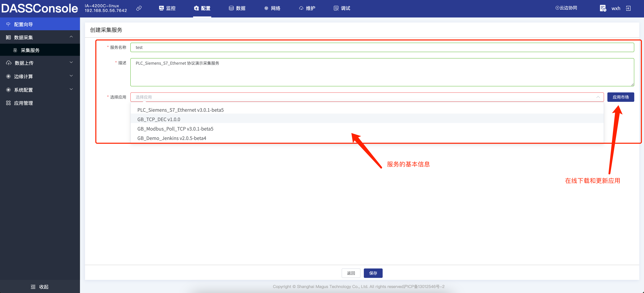Image resolution: width=644 pixels, height=293 pixels.
Task: Expand the 数据上传 section chevron
Action: 71,62
